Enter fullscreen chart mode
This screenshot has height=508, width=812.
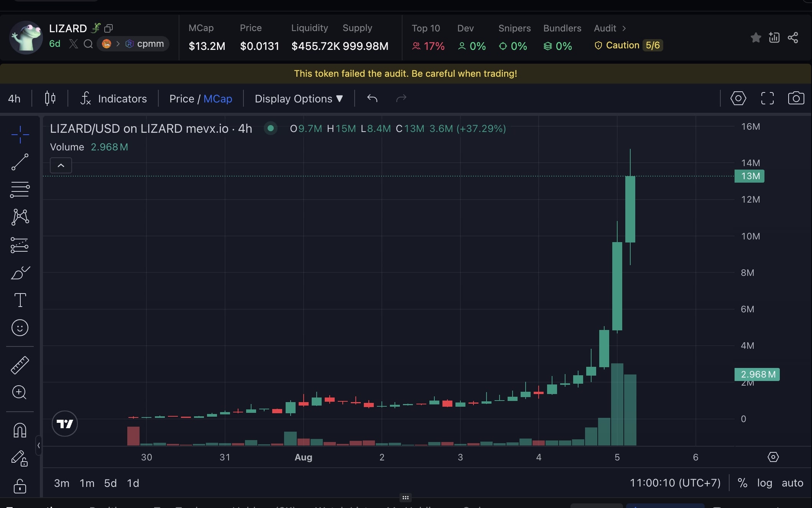[767, 98]
